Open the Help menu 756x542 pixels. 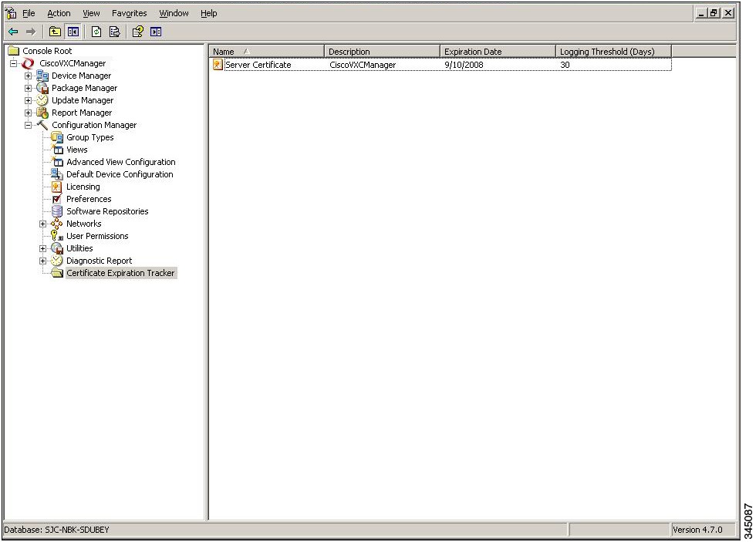coord(209,13)
